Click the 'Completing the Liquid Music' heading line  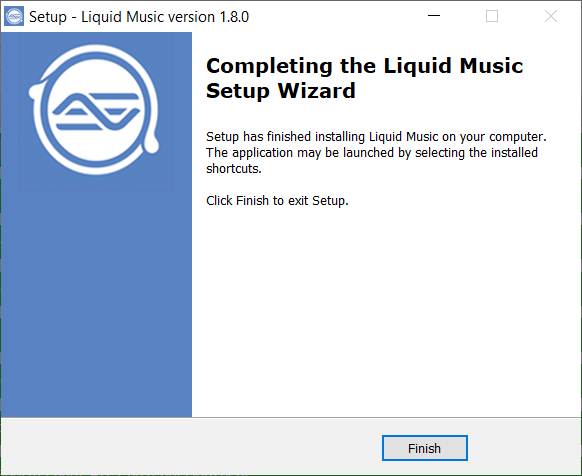point(364,66)
